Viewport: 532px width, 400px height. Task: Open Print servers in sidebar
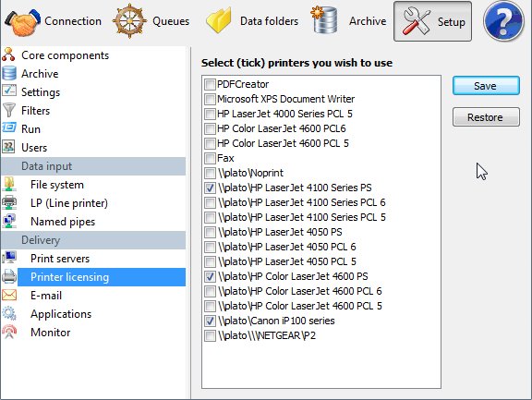pos(60,259)
